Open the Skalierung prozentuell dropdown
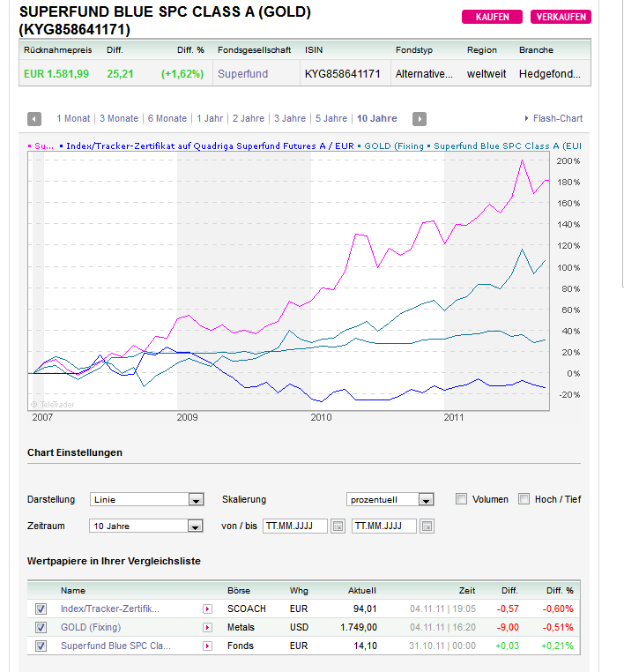Screen dimensions: 624x672 pyautogui.click(x=390, y=499)
